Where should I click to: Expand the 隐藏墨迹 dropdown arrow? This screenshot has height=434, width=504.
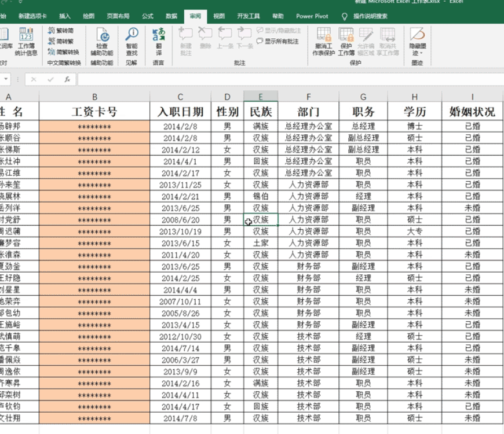(421, 53)
